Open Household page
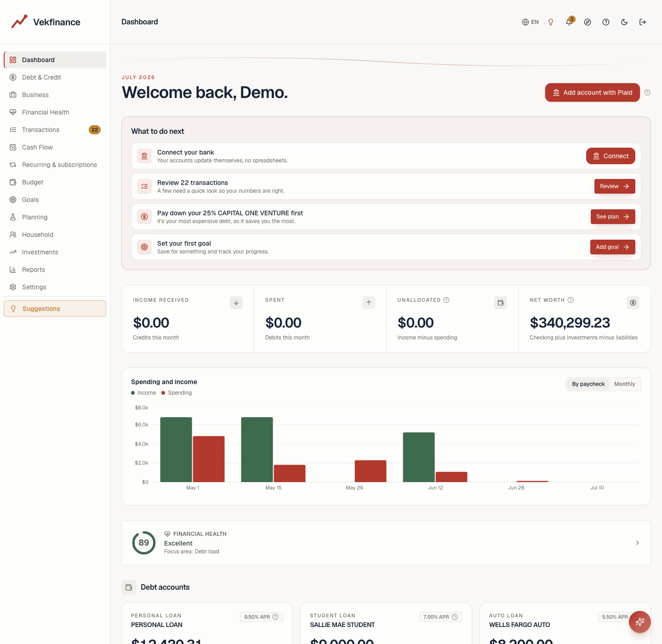Screen dimensions: 662x644 [55, 235]
